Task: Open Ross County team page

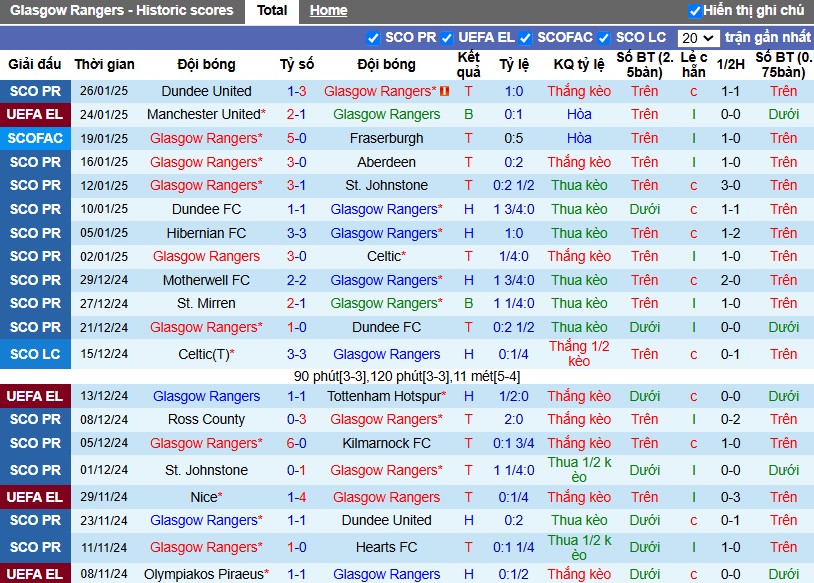Action: coord(206,419)
